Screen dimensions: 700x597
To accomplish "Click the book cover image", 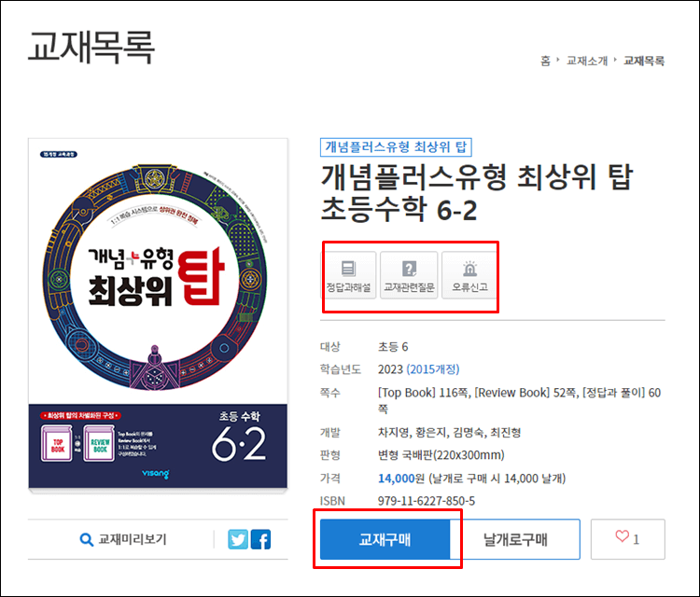I will pyautogui.click(x=158, y=313).
